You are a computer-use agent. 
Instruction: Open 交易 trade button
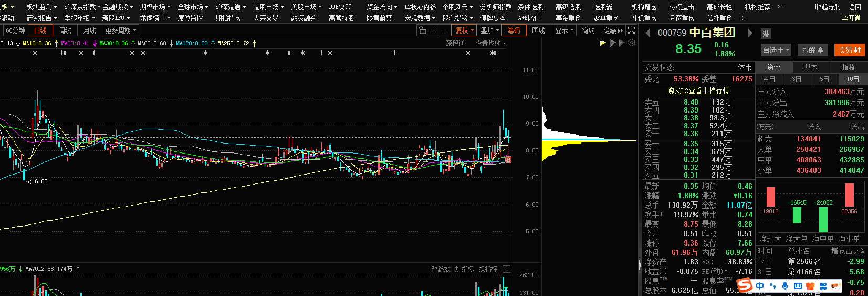pyautogui.click(x=850, y=50)
